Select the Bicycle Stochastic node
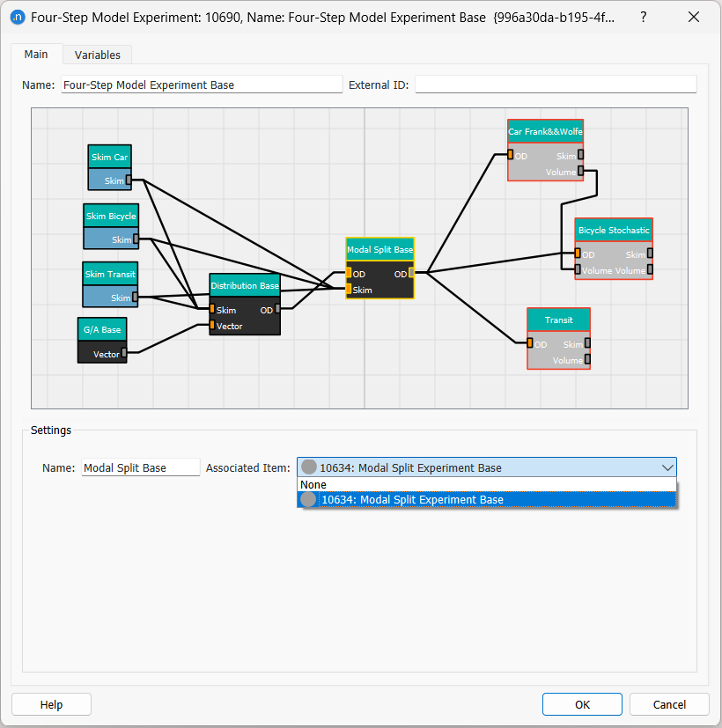Screen dimensions: 722x728 coord(613,230)
